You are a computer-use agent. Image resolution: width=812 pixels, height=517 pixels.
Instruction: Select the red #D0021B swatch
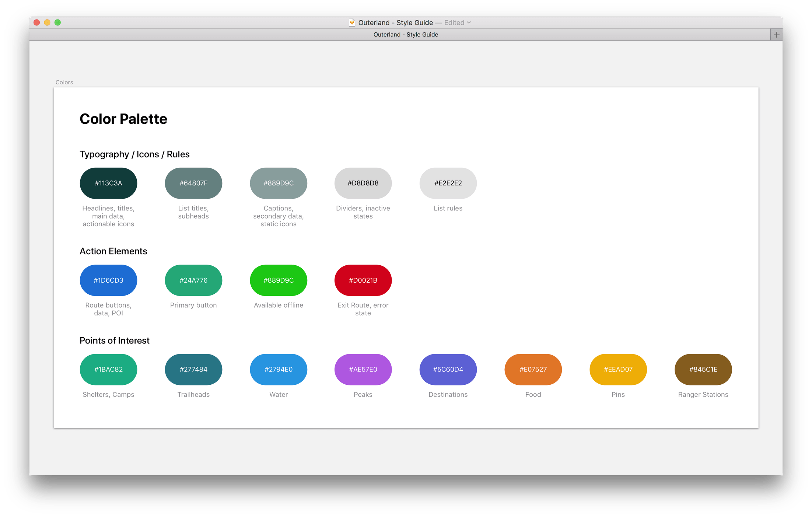[363, 280]
